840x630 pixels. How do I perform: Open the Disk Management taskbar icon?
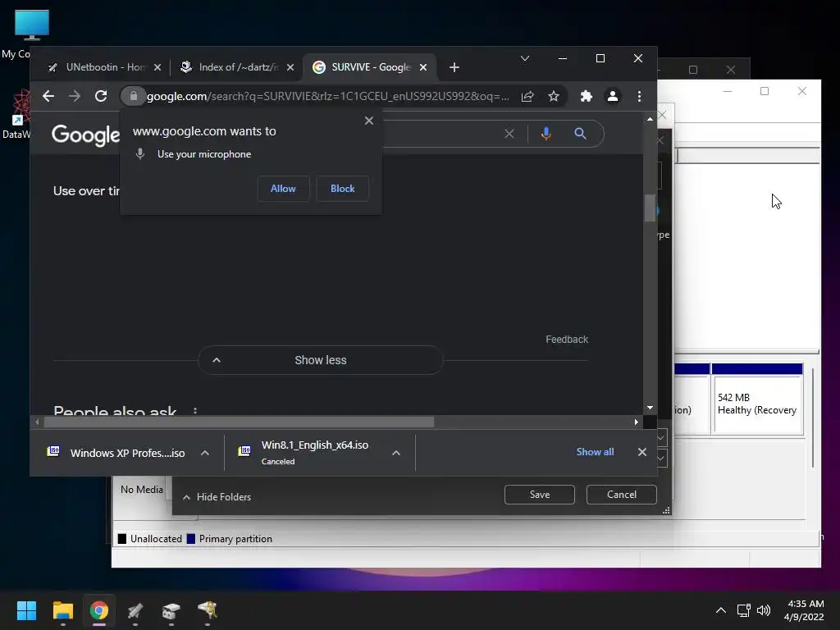pyautogui.click(x=171, y=610)
